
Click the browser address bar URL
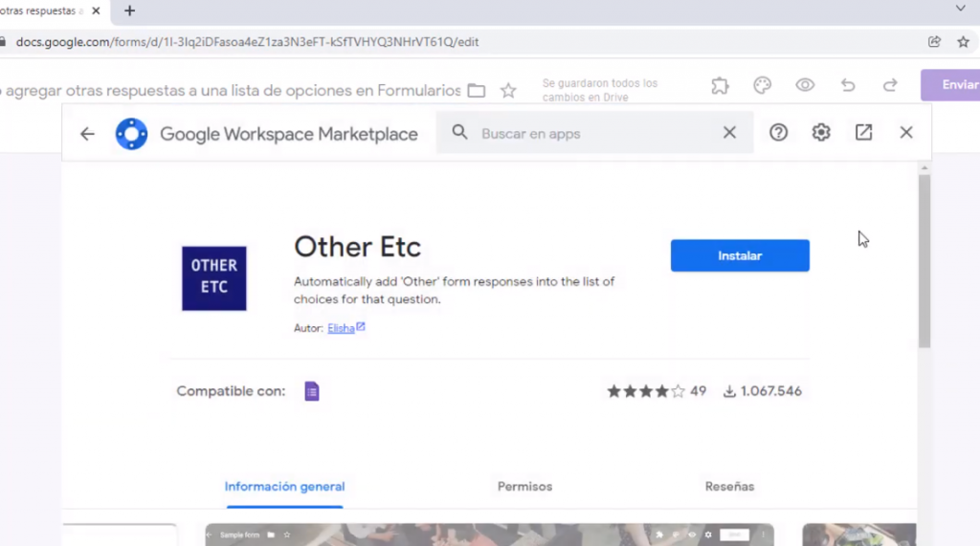248,42
